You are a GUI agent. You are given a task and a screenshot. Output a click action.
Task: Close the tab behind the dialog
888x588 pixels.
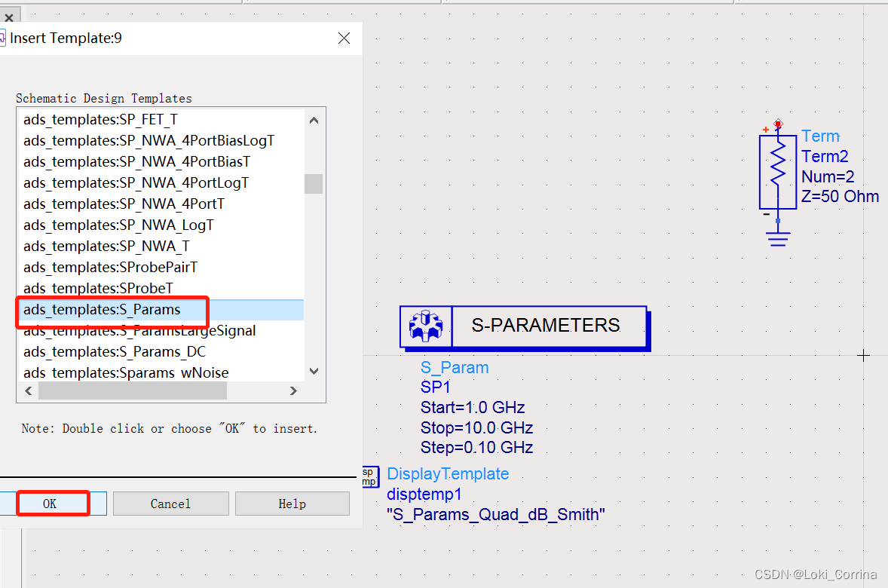pos(9,17)
